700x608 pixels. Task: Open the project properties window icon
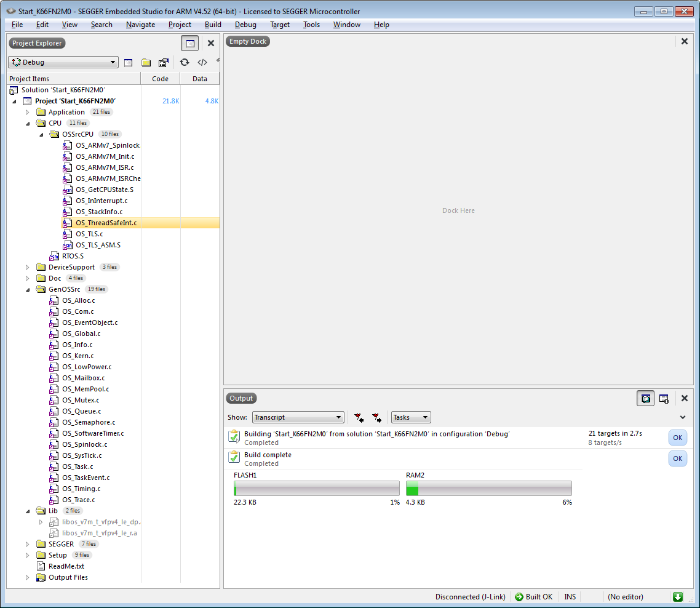(x=128, y=62)
